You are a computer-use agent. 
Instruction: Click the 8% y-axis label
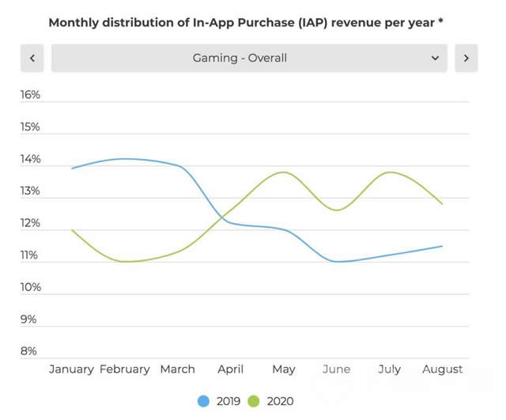(x=30, y=351)
